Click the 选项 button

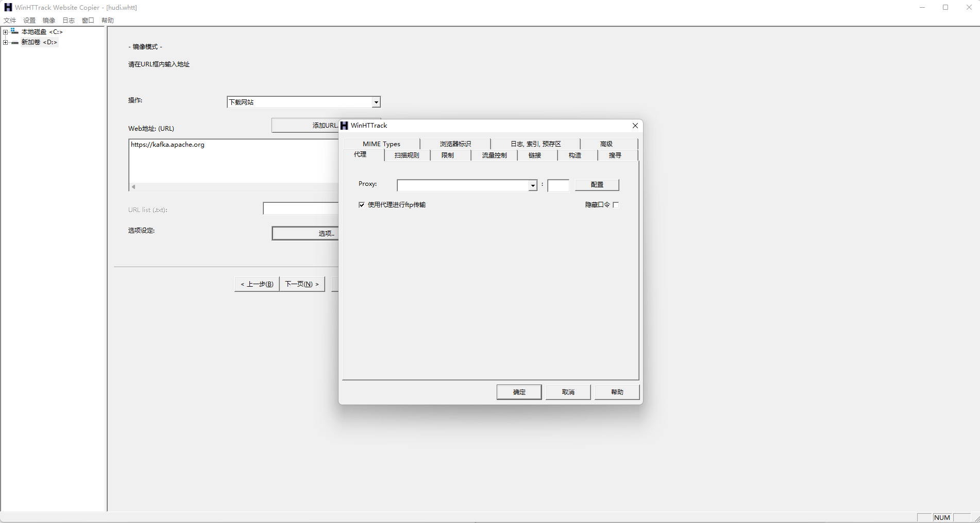(305, 234)
